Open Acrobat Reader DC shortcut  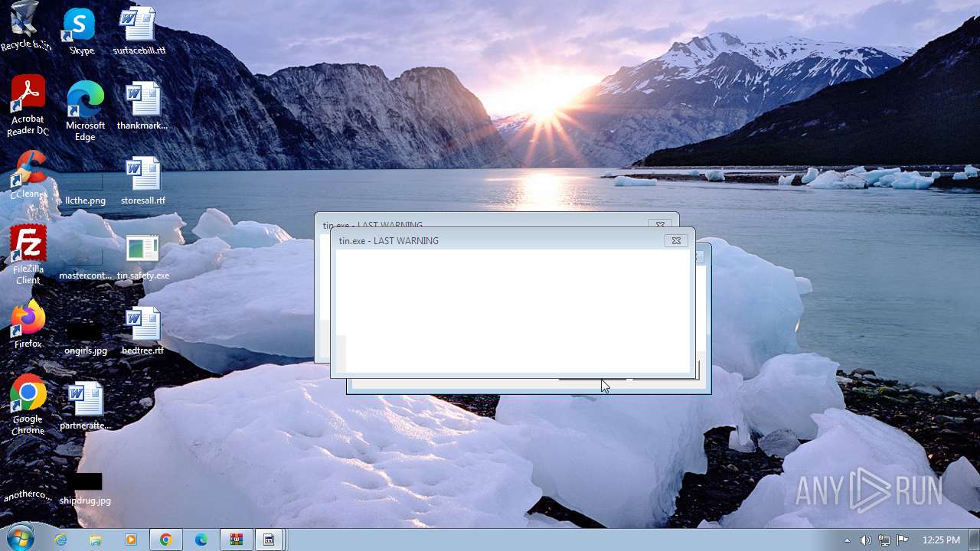[28, 106]
